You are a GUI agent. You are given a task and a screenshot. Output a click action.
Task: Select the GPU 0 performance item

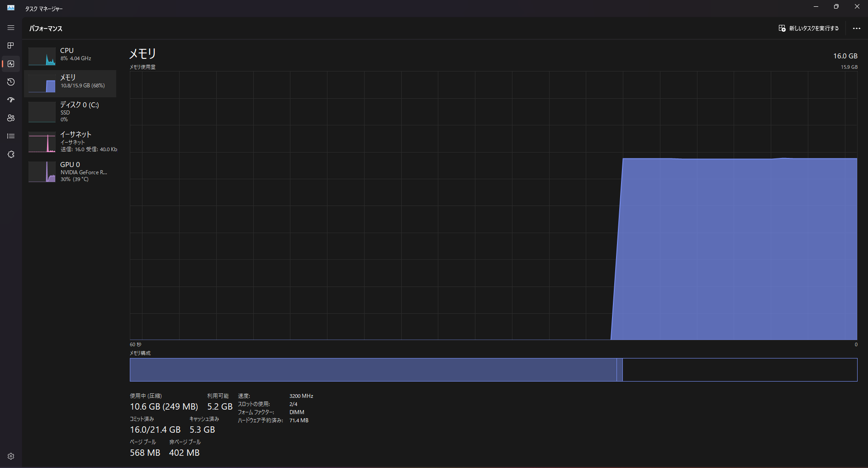pos(70,172)
